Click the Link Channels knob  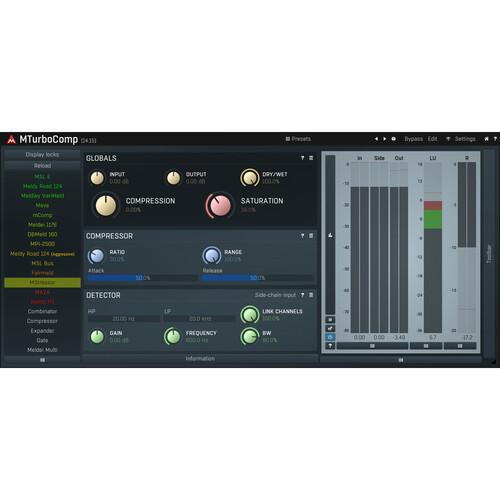click(x=250, y=315)
